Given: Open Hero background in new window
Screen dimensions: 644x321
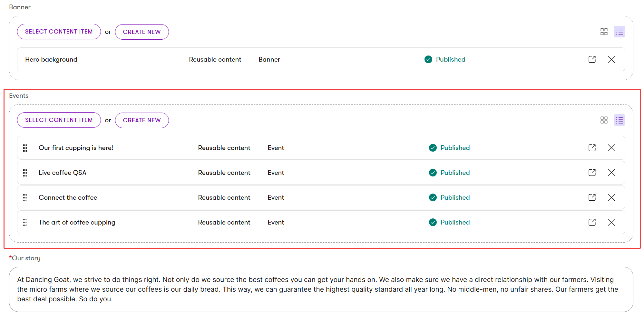Looking at the screenshot, I should 592,59.
